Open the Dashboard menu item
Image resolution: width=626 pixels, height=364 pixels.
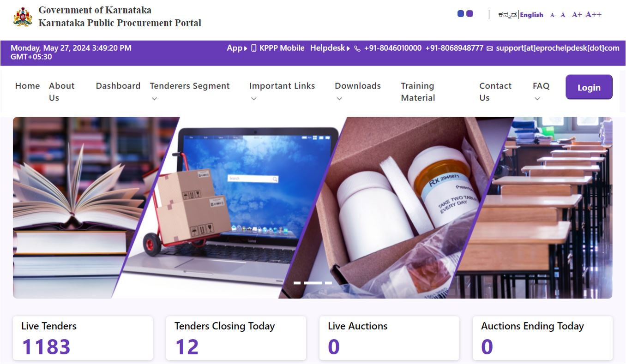118,86
